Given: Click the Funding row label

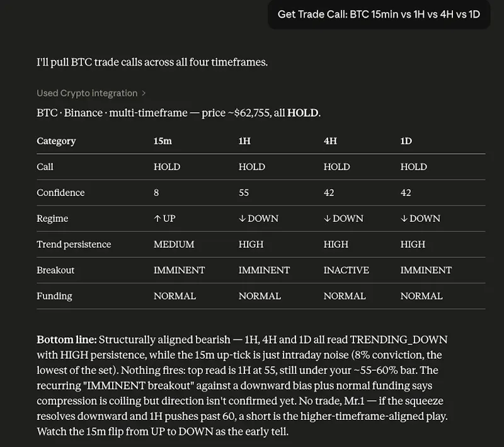Looking at the screenshot, I should pyautogui.click(x=54, y=296).
